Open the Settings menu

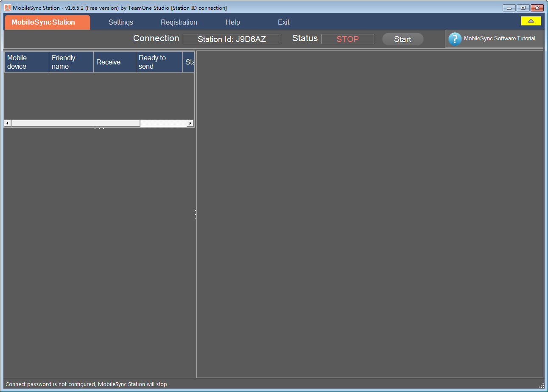coord(121,22)
